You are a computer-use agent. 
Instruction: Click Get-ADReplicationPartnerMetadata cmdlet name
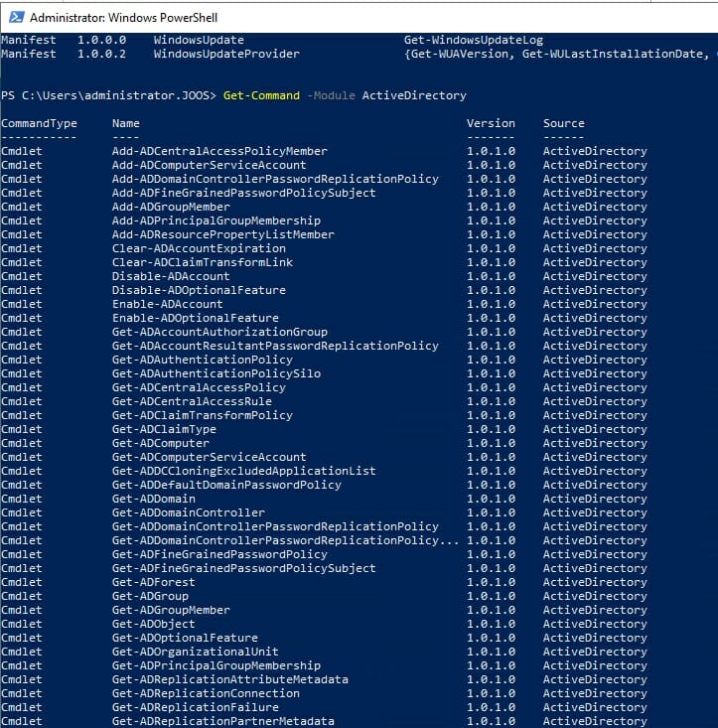(x=222, y=721)
